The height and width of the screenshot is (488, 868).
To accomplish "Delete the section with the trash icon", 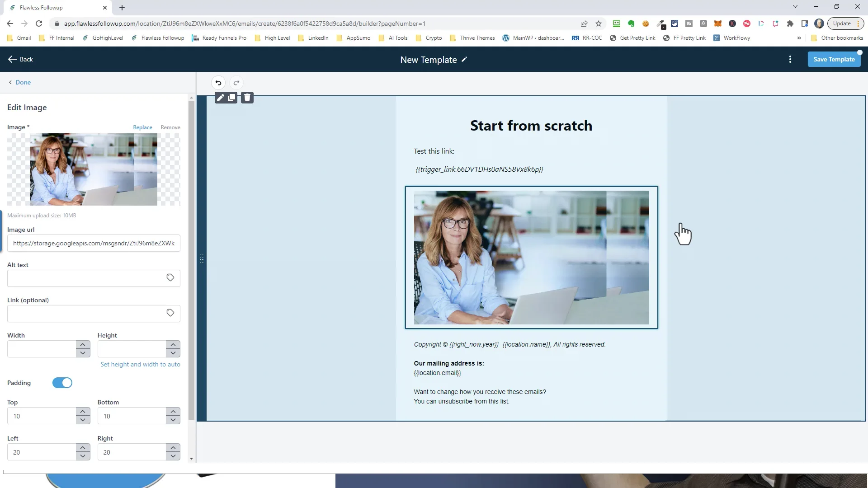I will [x=247, y=98].
